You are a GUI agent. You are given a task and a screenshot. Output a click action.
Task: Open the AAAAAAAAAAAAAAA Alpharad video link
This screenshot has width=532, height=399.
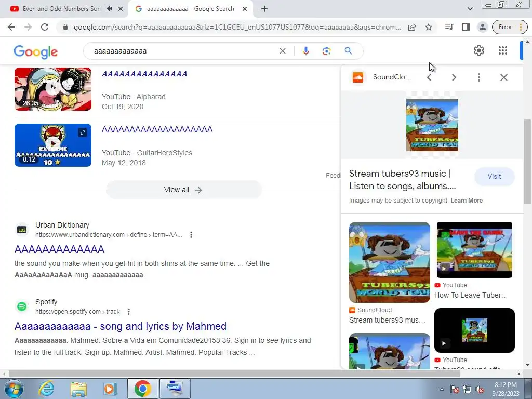pyautogui.click(x=144, y=74)
